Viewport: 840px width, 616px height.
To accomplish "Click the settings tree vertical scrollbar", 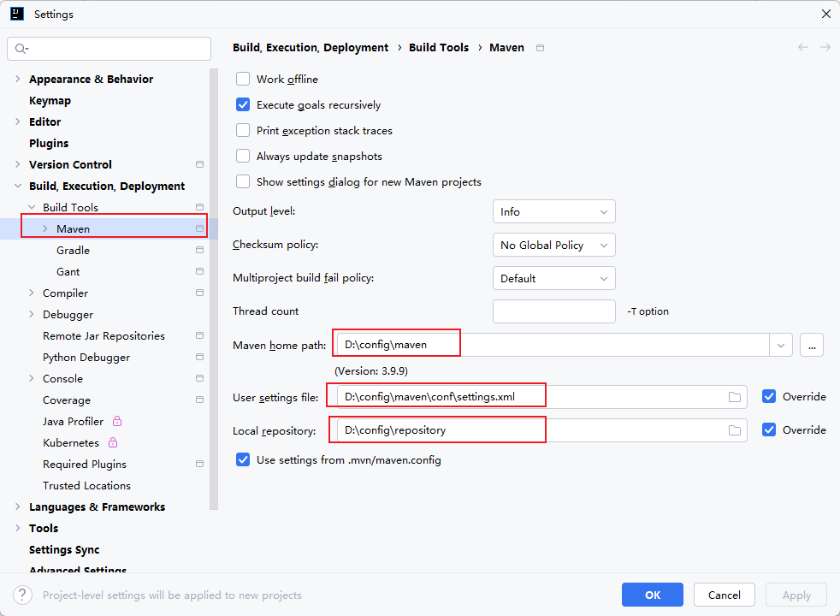I will (x=215, y=289).
